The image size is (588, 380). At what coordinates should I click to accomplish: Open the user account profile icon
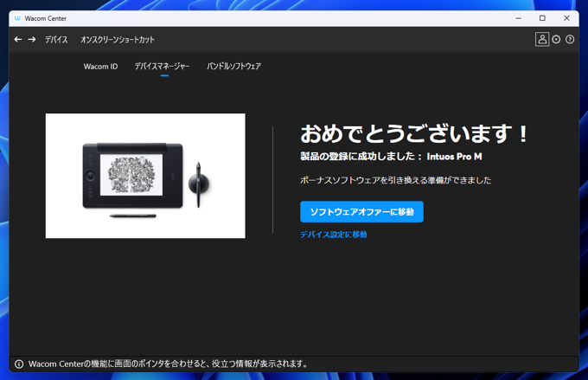click(x=542, y=40)
